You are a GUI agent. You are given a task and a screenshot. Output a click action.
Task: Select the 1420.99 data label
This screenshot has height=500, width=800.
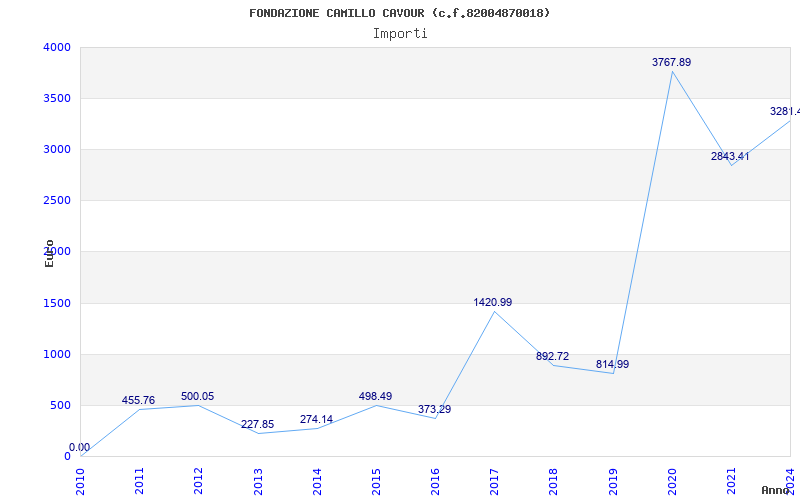tap(492, 303)
